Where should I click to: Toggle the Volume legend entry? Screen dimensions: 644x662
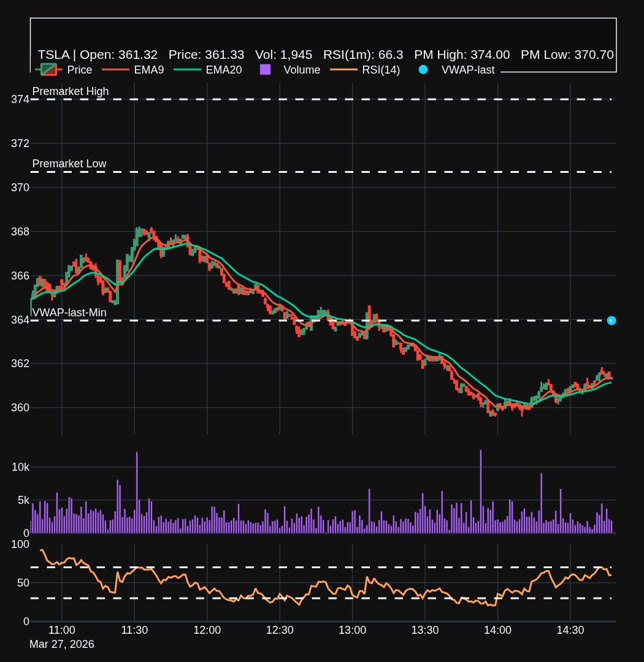tap(290, 70)
